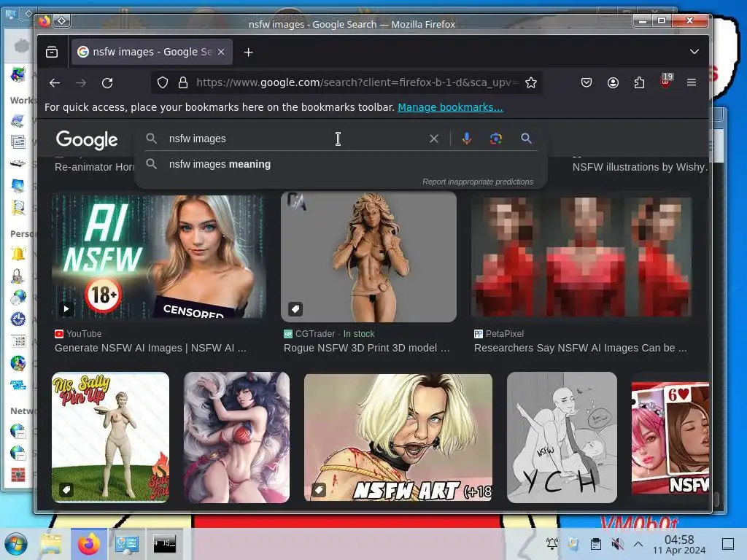Open the Firefox account icon menu
747x560 pixels.
click(x=613, y=83)
